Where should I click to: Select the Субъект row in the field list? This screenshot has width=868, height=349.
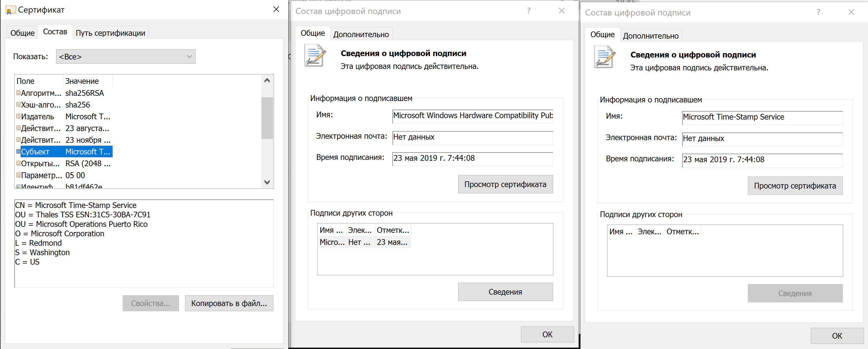(64, 151)
